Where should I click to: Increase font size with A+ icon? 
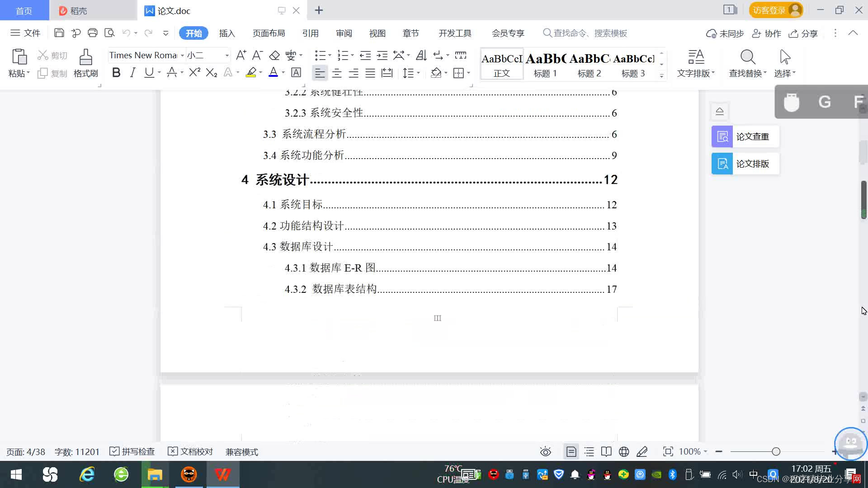241,55
